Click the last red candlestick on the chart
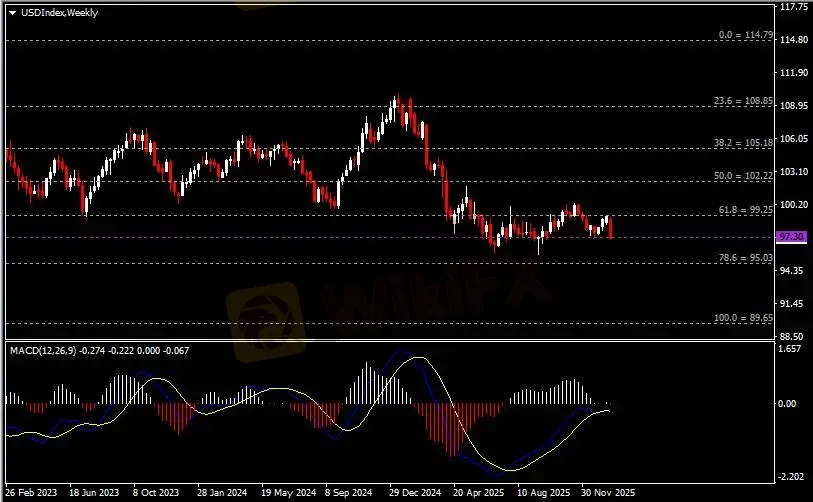 click(x=610, y=229)
